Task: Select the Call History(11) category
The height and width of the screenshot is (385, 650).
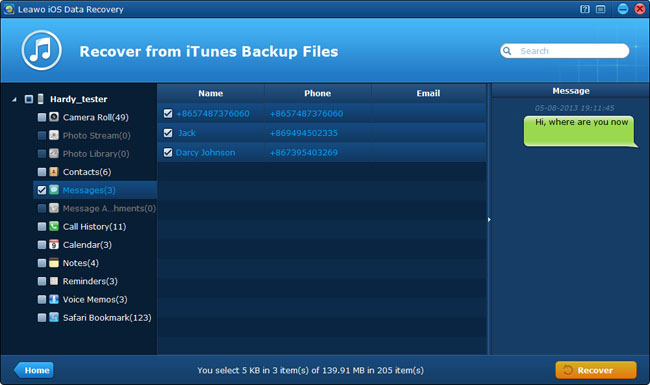Action: pos(95,227)
